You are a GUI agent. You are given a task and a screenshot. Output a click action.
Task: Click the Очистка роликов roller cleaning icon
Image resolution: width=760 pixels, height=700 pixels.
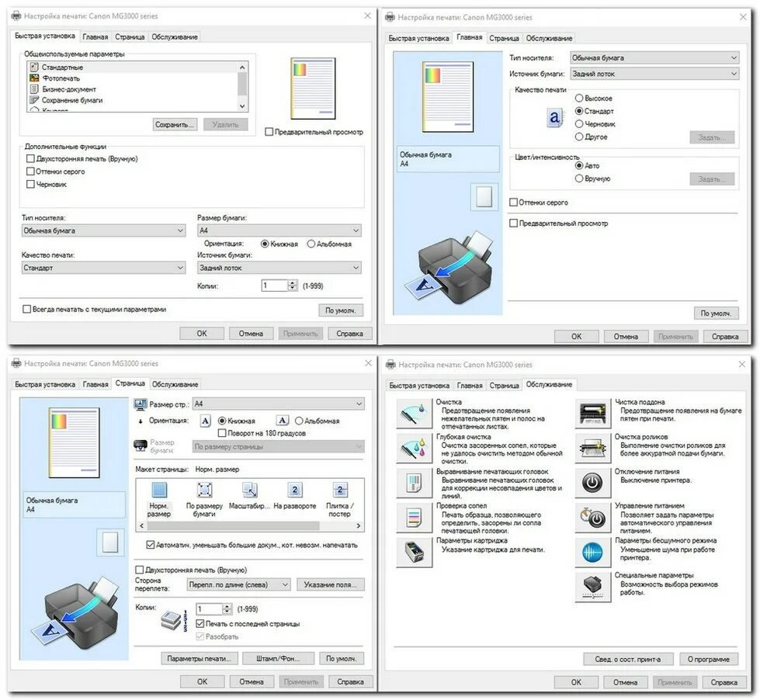pyautogui.click(x=593, y=449)
